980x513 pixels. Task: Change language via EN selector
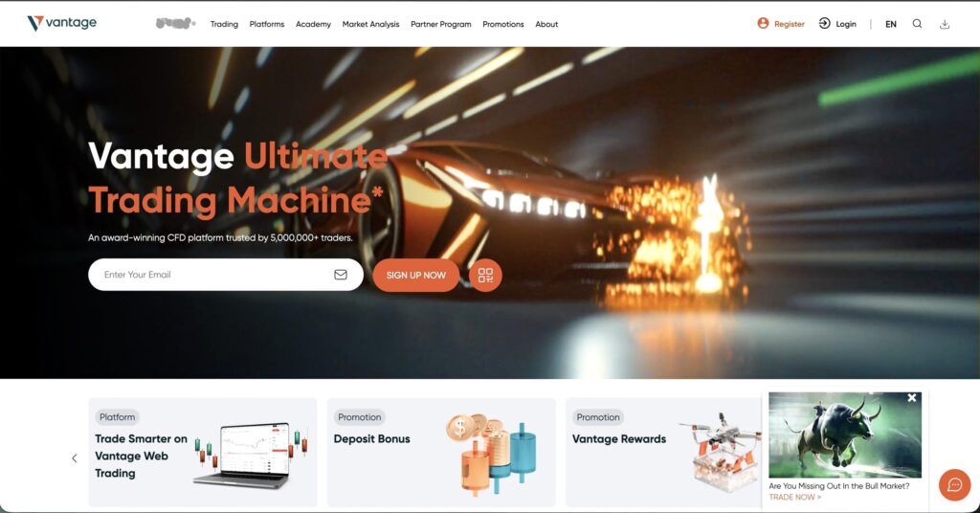[891, 24]
